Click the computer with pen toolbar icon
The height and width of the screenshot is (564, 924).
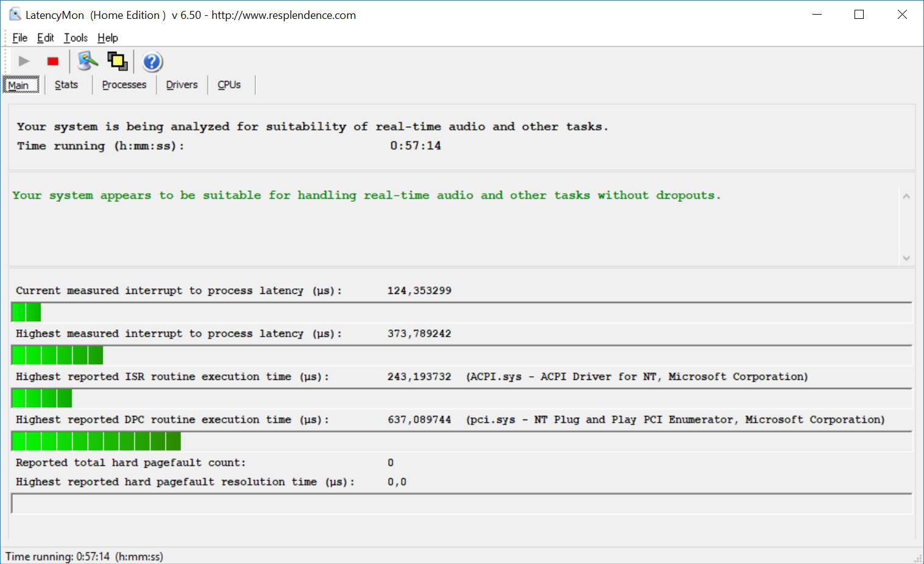tap(88, 61)
